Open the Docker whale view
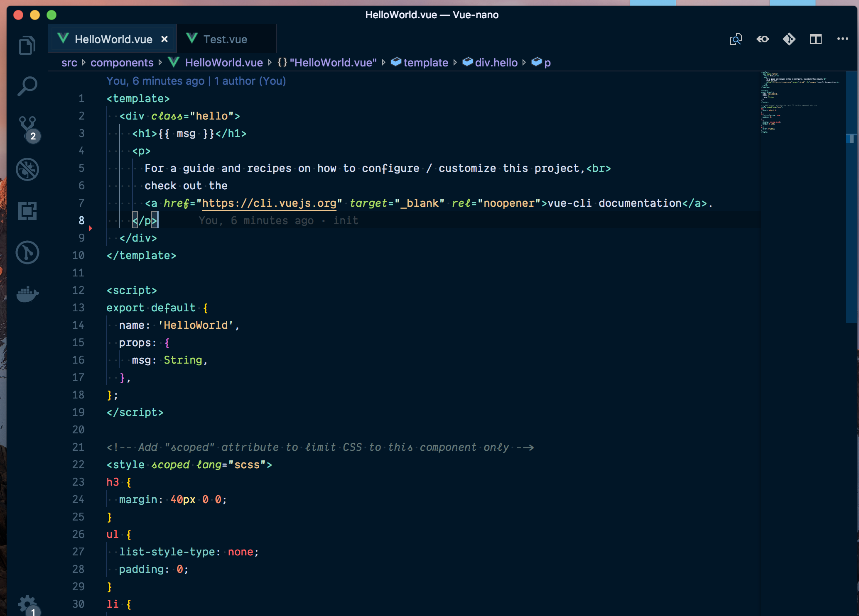 [27, 294]
